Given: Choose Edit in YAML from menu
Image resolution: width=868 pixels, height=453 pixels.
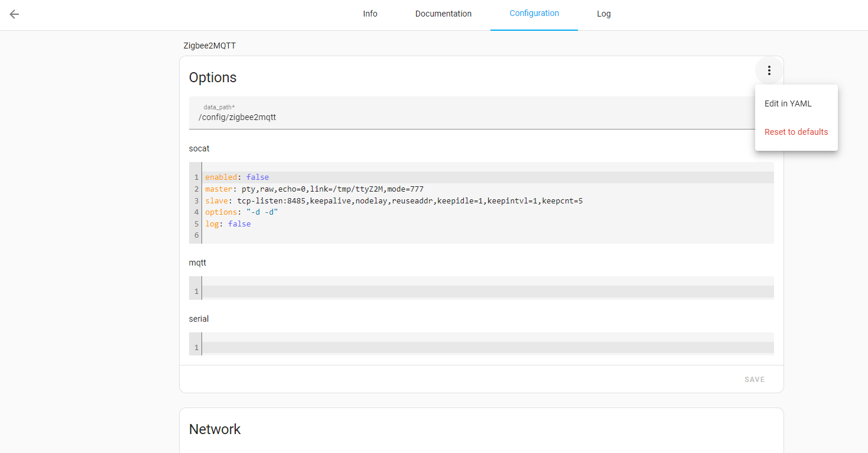Looking at the screenshot, I should (x=796, y=103).
